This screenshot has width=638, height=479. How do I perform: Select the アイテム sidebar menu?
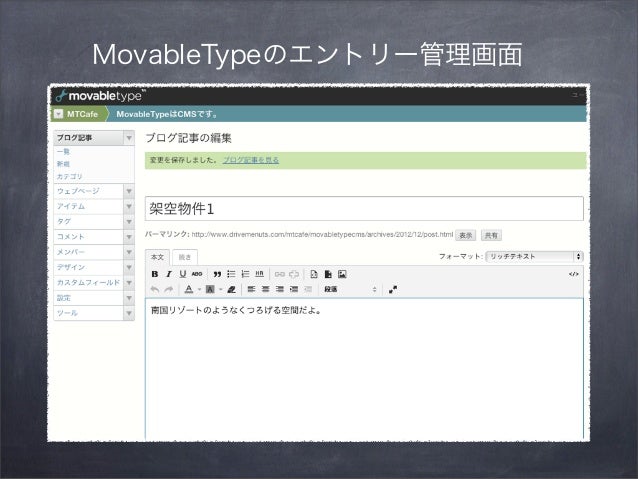click(x=89, y=206)
